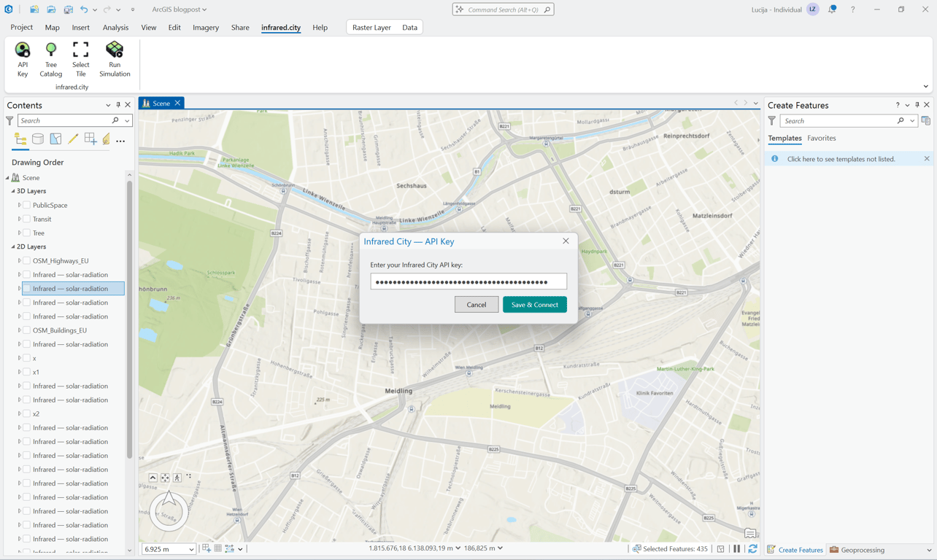Refresh the scene view

[752, 549]
